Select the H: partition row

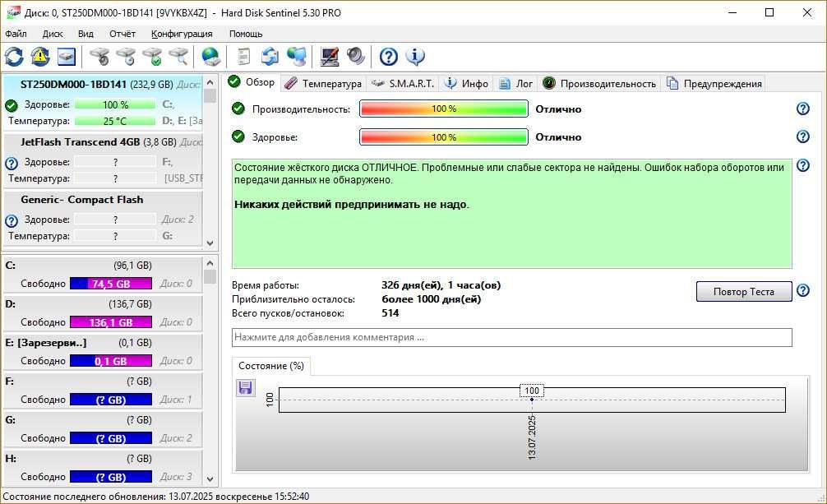tap(103, 468)
